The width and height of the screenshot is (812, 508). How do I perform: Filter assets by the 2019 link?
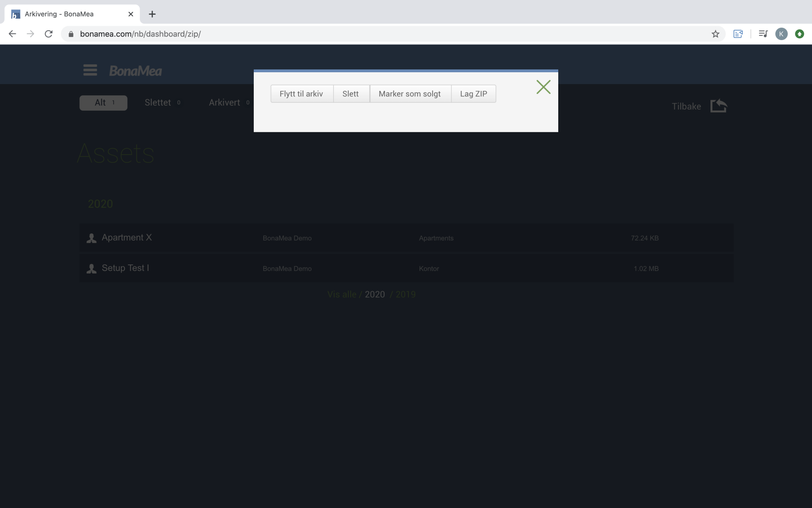click(405, 294)
